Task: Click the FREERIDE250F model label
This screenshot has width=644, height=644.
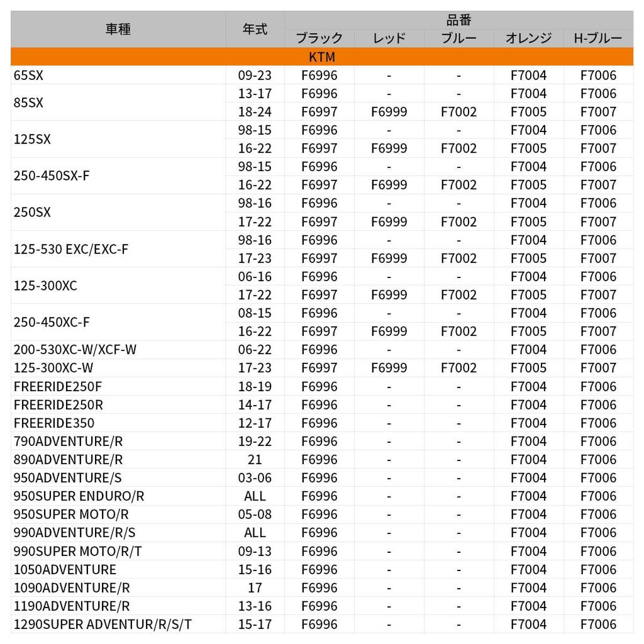Action: point(57,387)
